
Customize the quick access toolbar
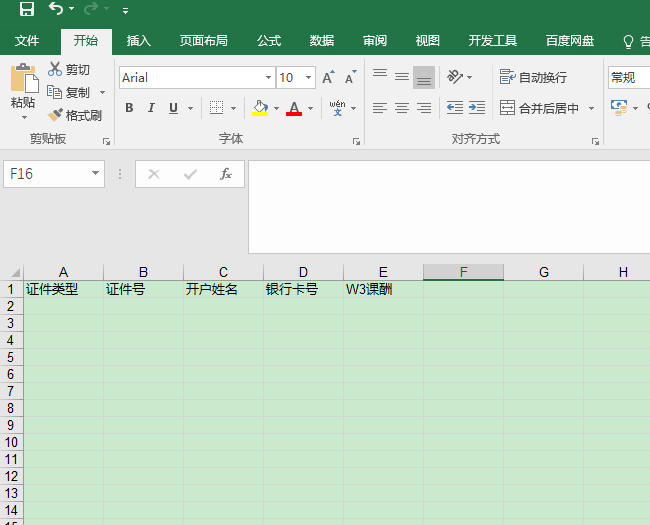(125, 10)
